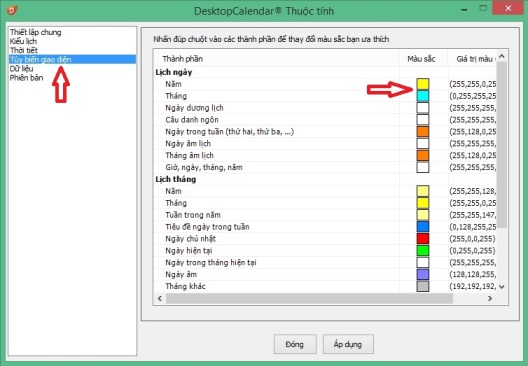Click the 'Thành phần' column header
The width and height of the screenshot is (528, 366).
point(276,59)
